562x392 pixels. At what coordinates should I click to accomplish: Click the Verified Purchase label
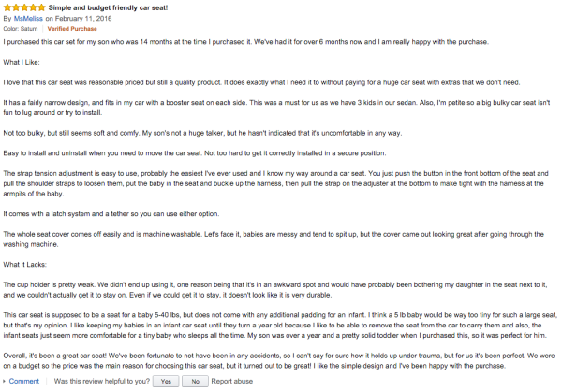[72, 29]
